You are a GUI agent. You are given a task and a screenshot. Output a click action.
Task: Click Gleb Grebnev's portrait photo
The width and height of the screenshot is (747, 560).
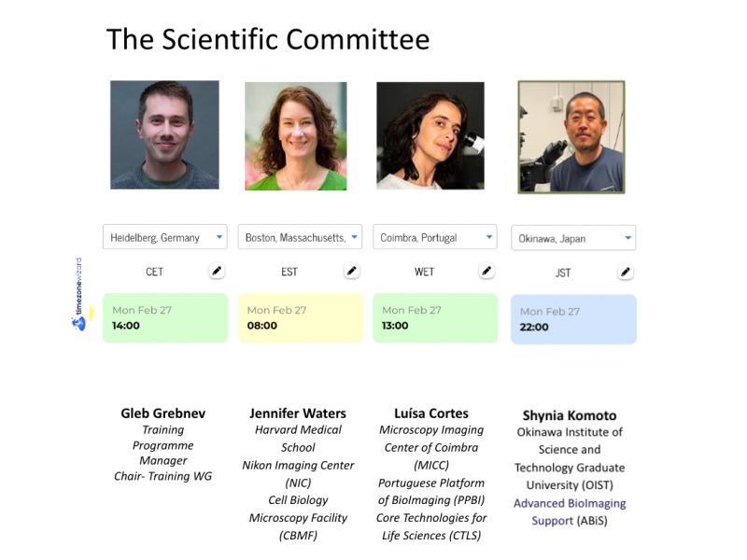(x=164, y=135)
